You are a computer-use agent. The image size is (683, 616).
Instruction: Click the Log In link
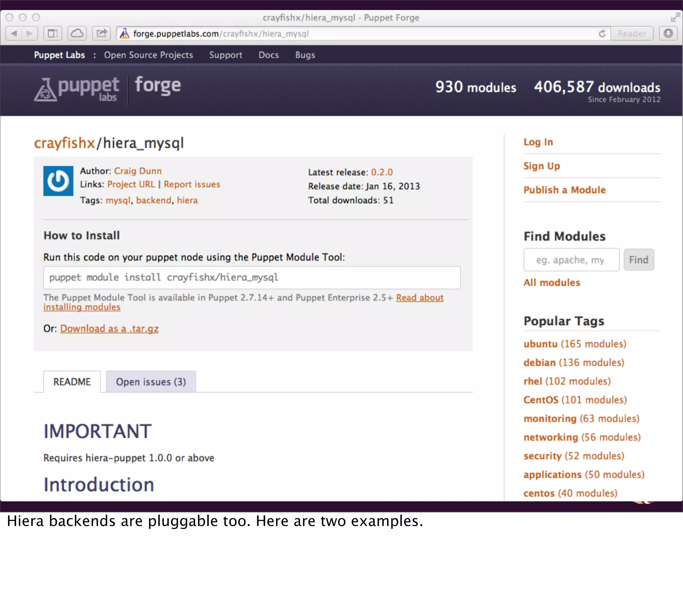click(538, 142)
